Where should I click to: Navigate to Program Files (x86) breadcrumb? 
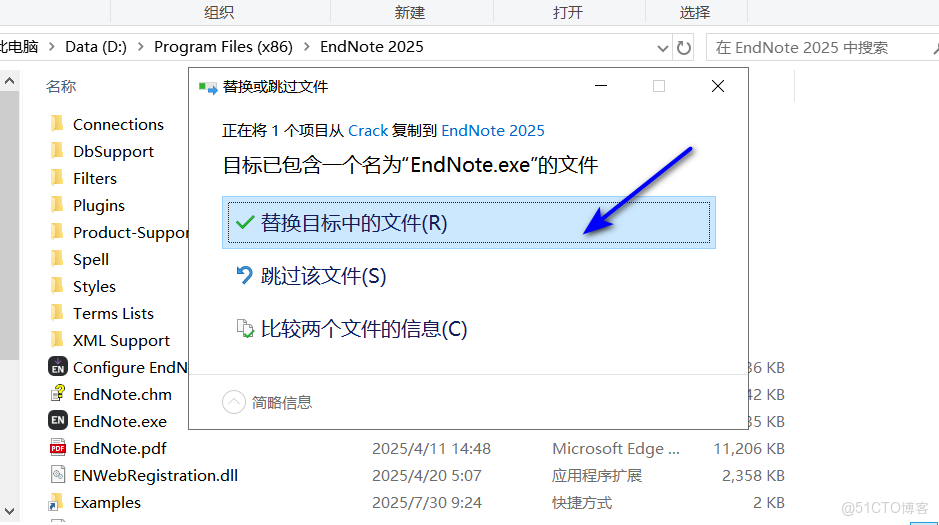pos(223,47)
